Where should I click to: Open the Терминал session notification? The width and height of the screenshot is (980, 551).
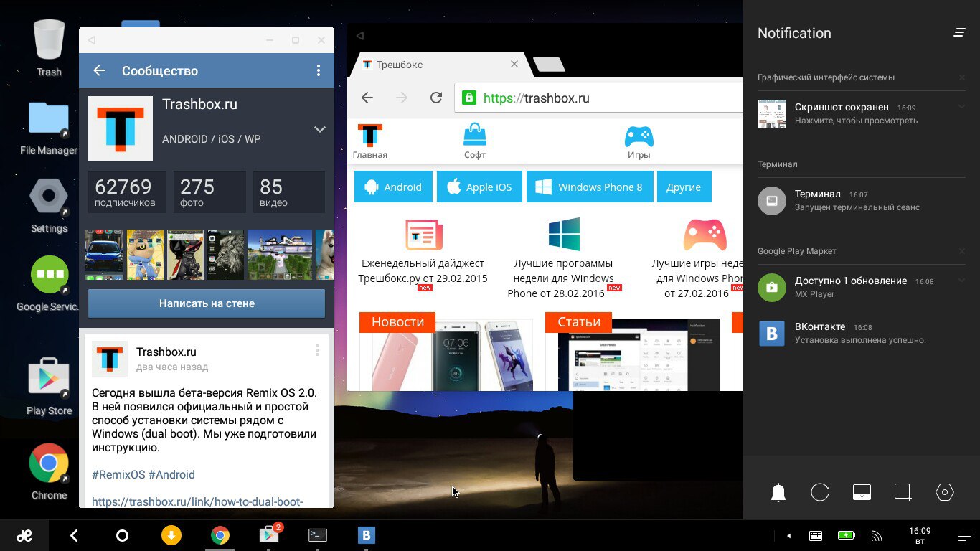[862, 200]
